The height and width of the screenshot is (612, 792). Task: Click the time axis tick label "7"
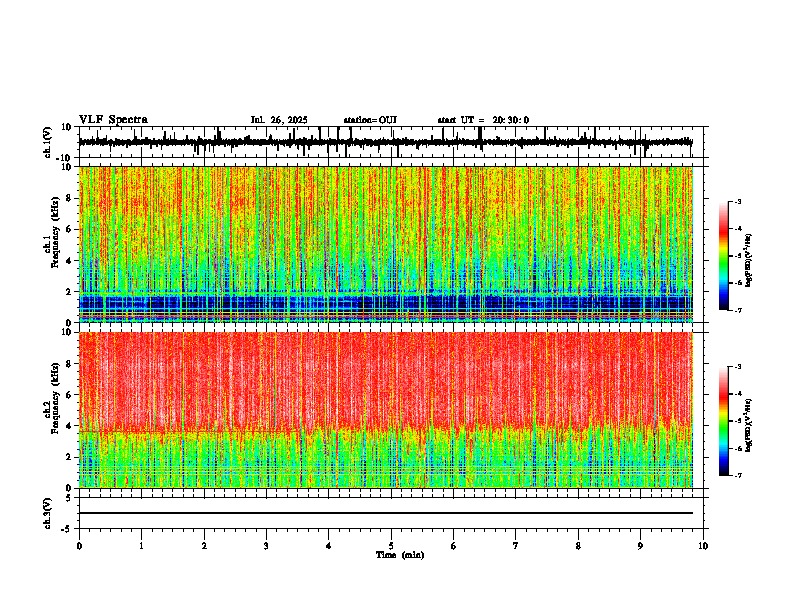[516, 546]
